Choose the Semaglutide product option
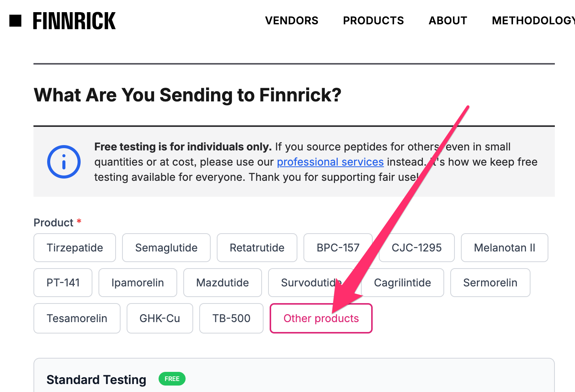 point(166,248)
